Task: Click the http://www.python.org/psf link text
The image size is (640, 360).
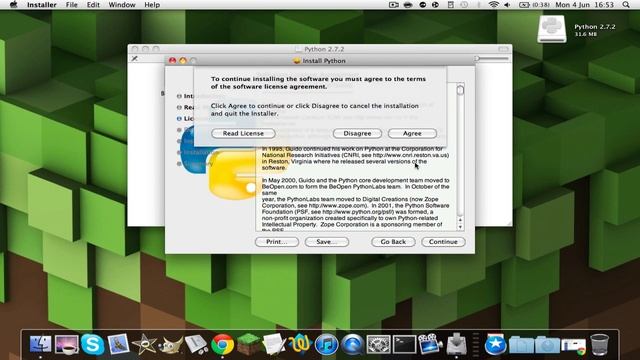Action: [358, 212]
